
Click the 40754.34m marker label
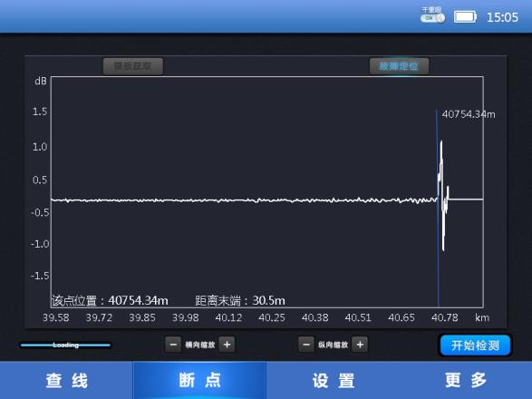[x=469, y=114]
